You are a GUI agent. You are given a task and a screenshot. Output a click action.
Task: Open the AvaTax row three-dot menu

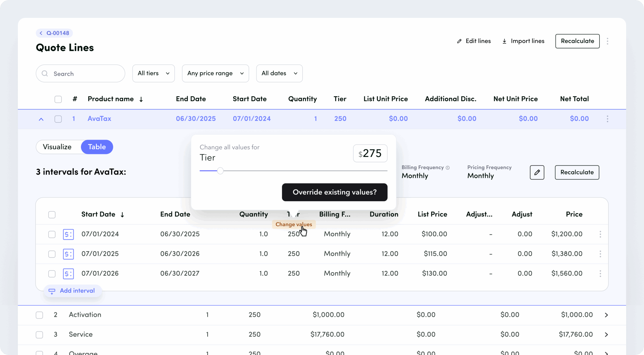pyautogui.click(x=608, y=119)
